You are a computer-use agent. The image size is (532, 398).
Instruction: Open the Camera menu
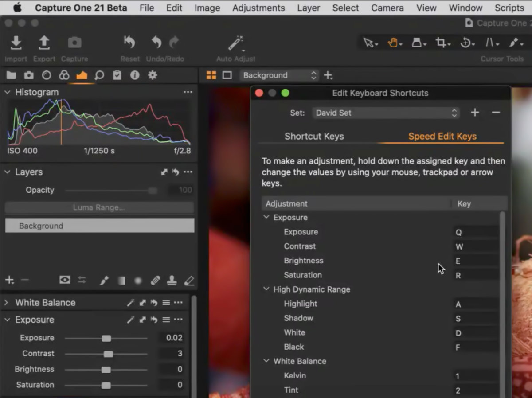[387, 8]
